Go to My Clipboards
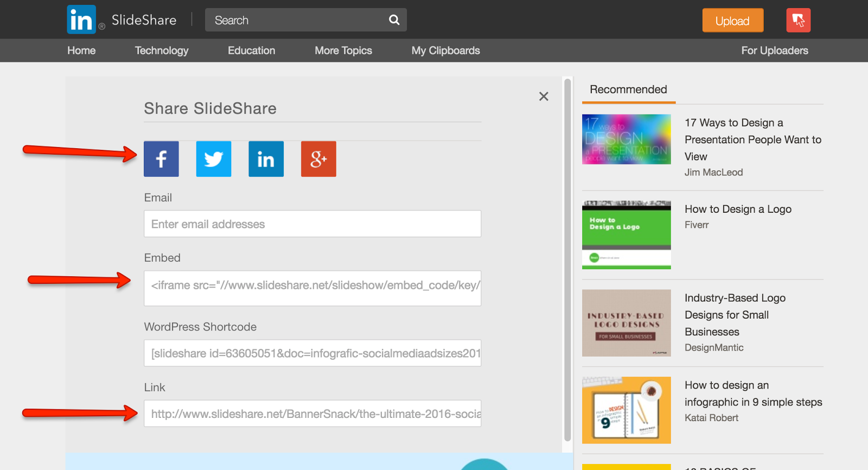868x470 pixels. [446, 50]
